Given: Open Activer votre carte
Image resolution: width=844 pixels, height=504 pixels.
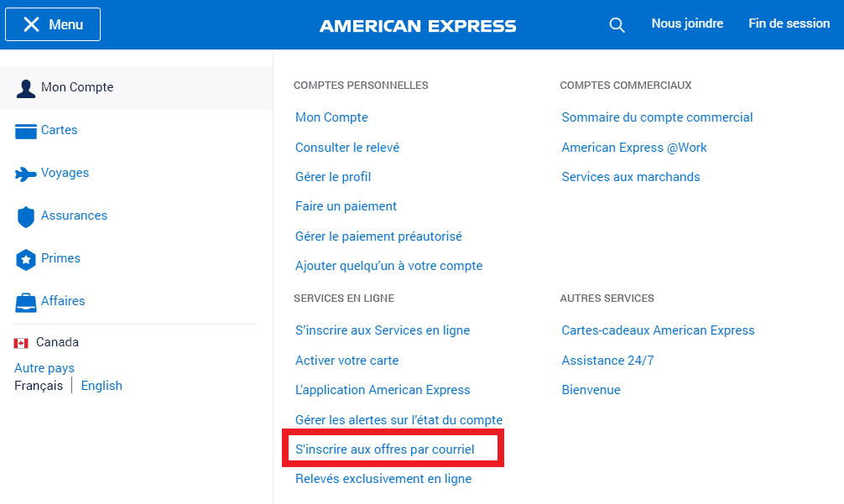Looking at the screenshot, I should pyautogui.click(x=348, y=360).
